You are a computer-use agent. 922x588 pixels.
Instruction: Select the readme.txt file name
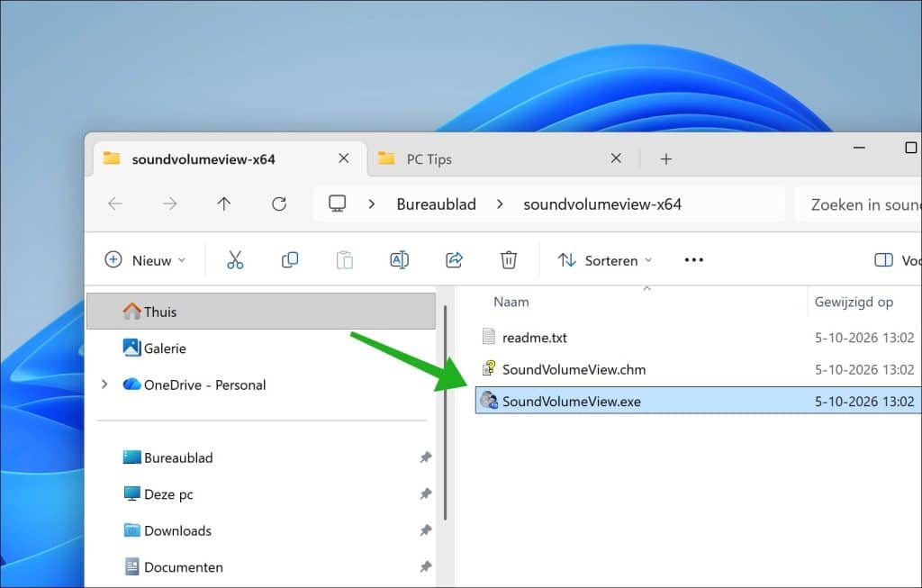point(535,338)
